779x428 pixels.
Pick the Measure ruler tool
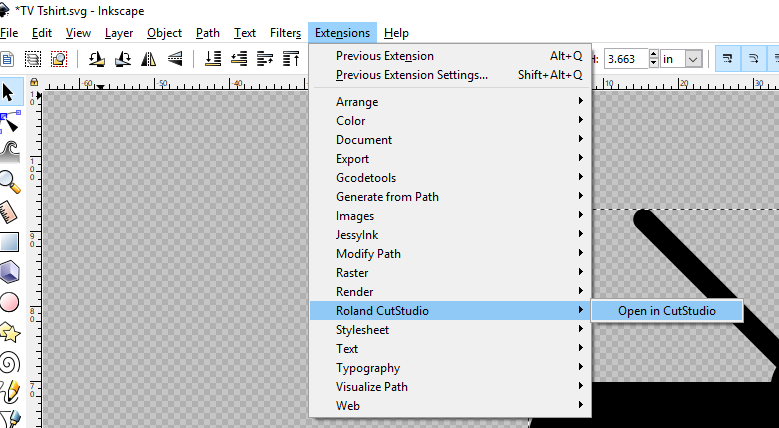pyautogui.click(x=8, y=212)
